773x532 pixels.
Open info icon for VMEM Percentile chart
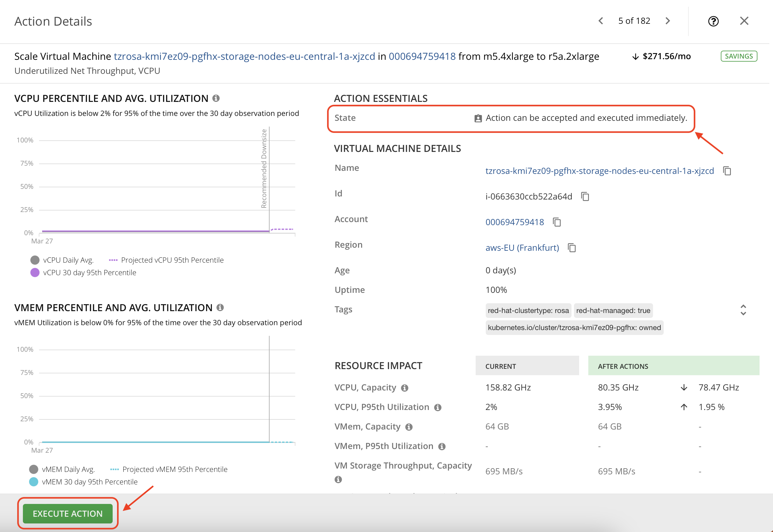pos(220,308)
